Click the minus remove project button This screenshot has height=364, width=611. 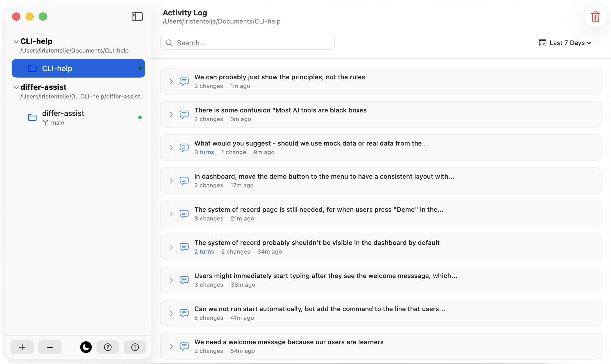50,347
